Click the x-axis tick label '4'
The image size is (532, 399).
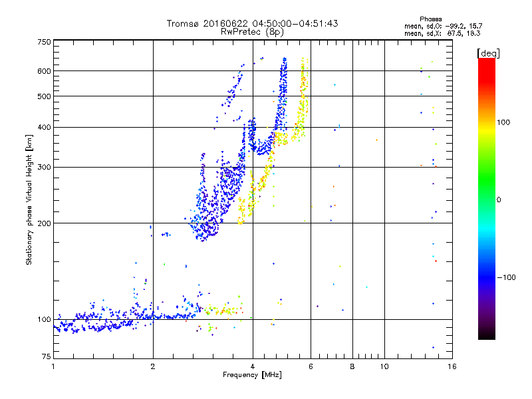pos(253,366)
